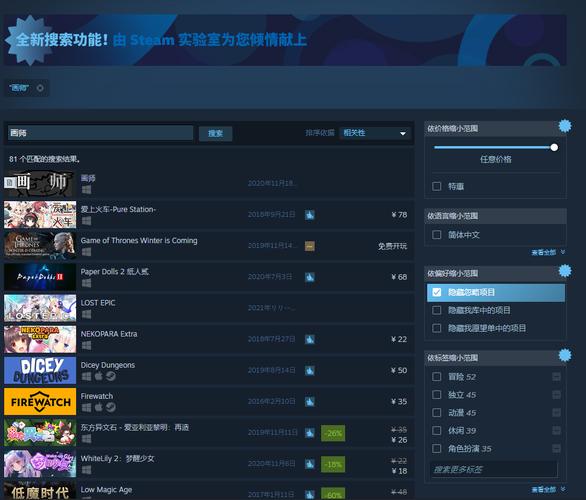This screenshot has height=500, width=586.
Task: Click the Mac platform icon under Dicey Dungeons
Action: pyautogui.click(x=98, y=376)
